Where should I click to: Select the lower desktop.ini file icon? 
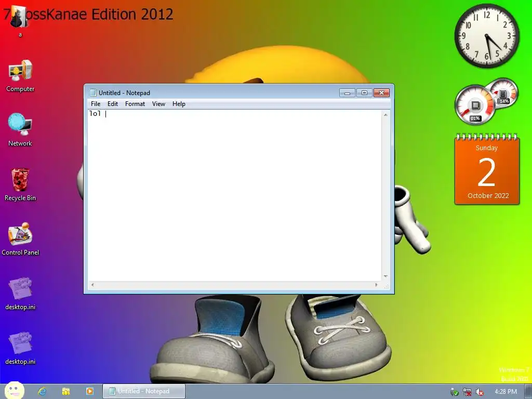[x=20, y=348]
